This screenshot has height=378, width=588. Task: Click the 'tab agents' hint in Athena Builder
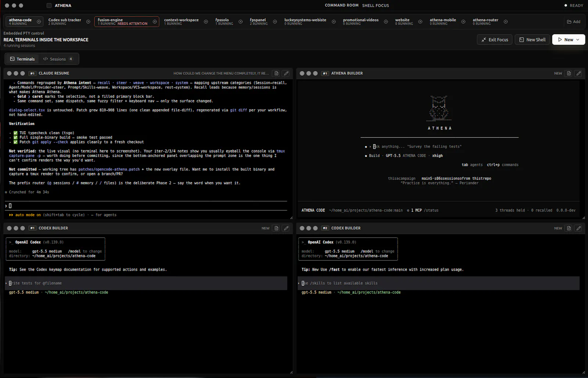tap(472, 165)
